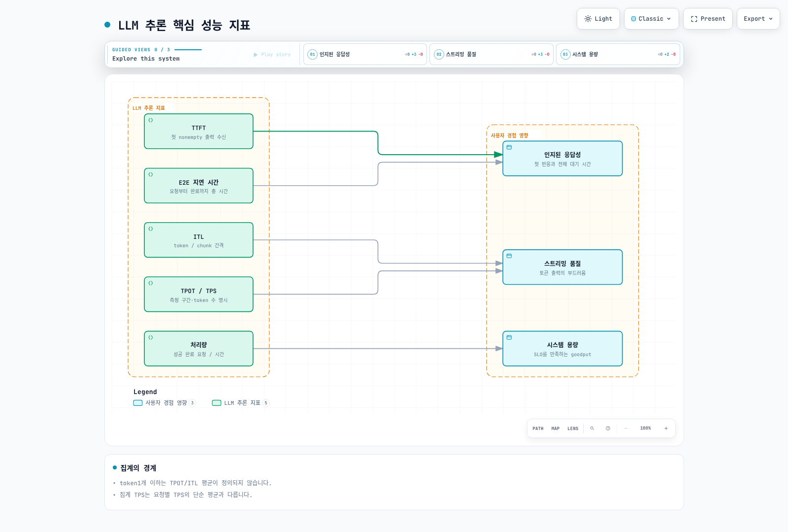Toggle LLM 추론 지표 legend filter
Image resolution: width=788 pixels, height=532 pixels.
tap(241, 403)
